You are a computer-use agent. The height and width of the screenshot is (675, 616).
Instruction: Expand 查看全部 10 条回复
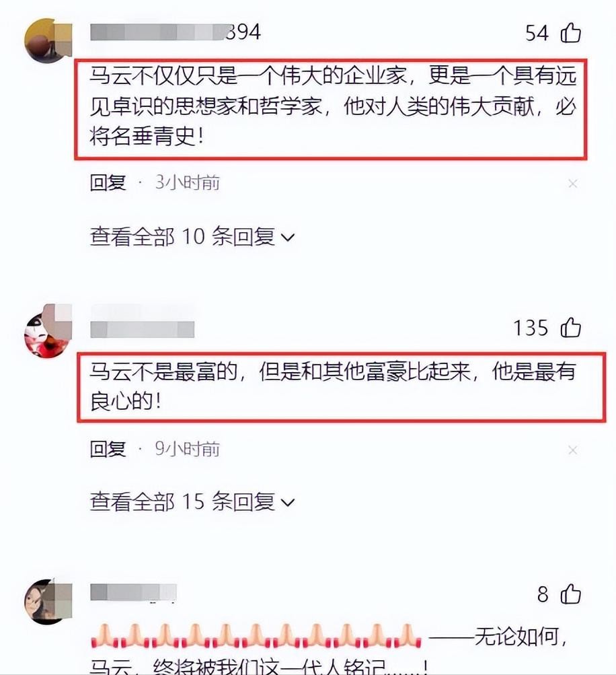(x=192, y=237)
